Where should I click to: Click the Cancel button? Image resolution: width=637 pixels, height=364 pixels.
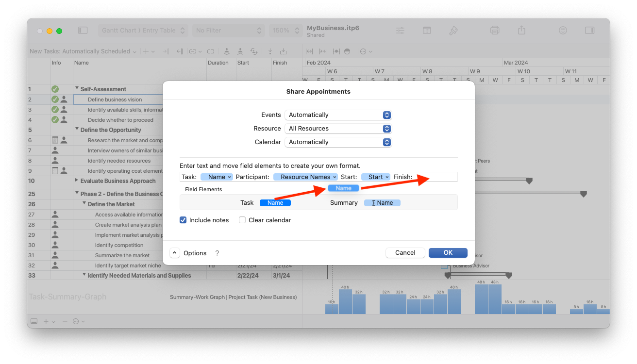tap(405, 253)
